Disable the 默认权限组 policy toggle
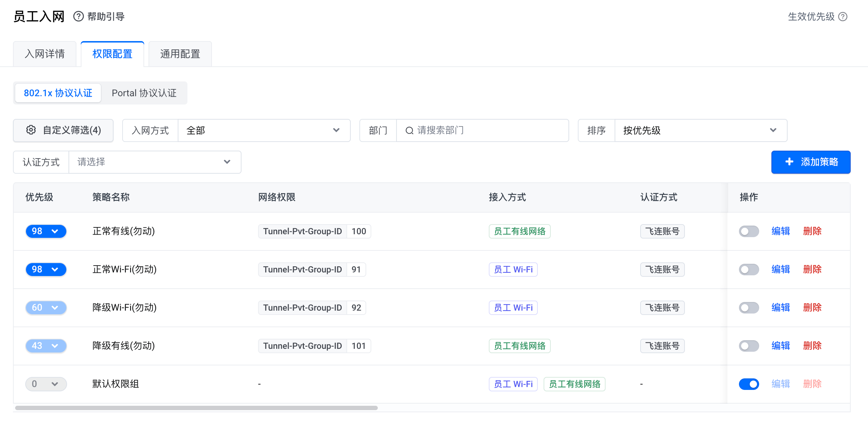The height and width of the screenshot is (431, 868). click(x=749, y=384)
